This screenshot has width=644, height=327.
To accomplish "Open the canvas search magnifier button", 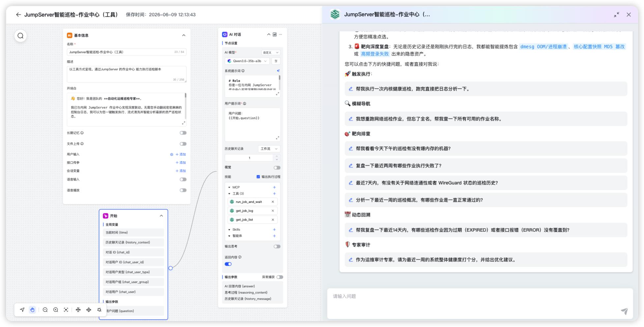I will (x=20, y=36).
